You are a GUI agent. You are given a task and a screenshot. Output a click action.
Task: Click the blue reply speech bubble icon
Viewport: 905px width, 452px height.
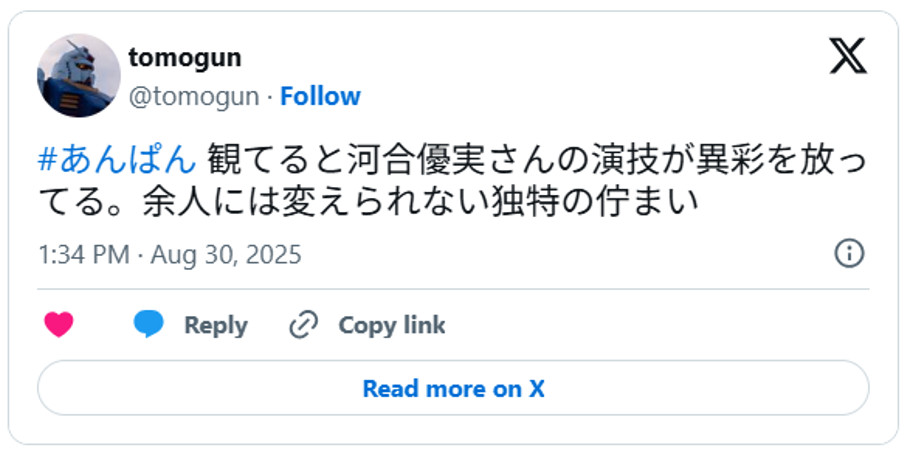(x=149, y=325)
